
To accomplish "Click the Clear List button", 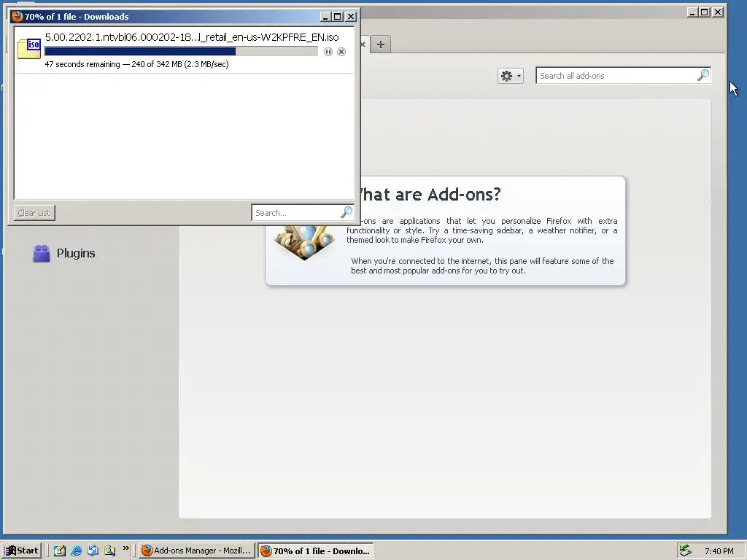I will click(34, 213).
